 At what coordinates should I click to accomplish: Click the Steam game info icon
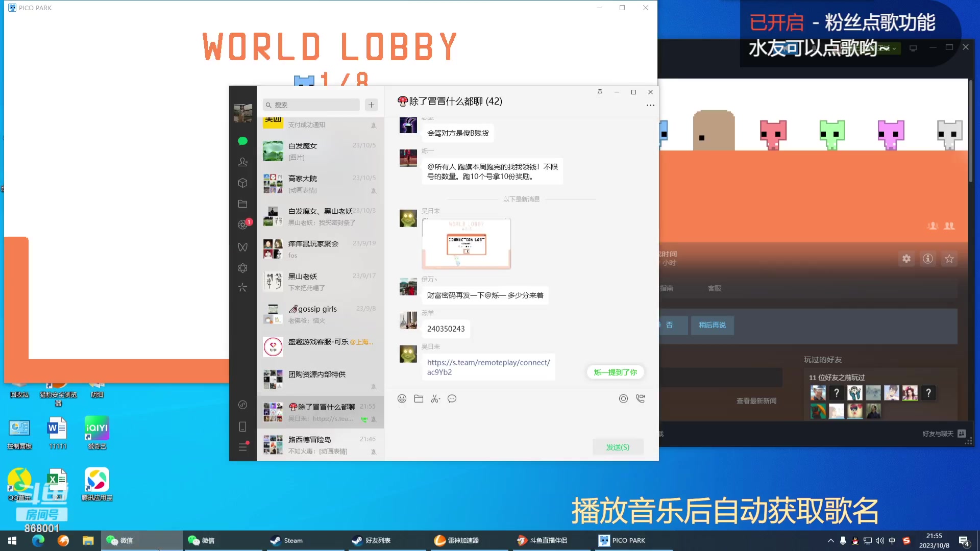(x=927, y=259)
